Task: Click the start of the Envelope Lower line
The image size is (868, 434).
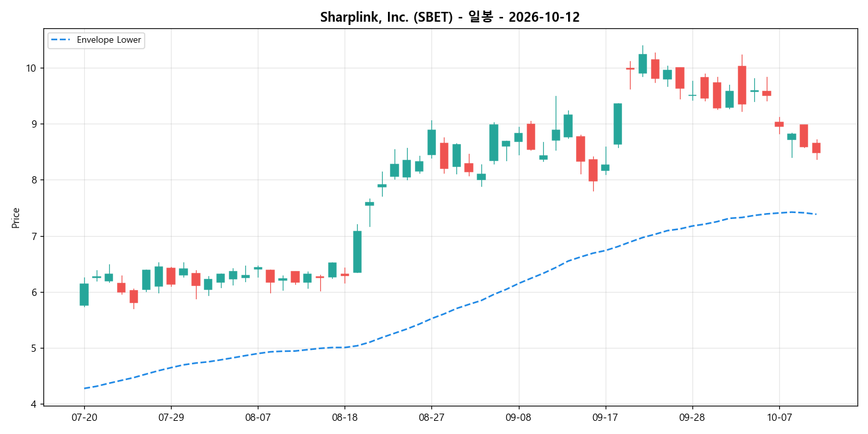Action: coord(84,388)
